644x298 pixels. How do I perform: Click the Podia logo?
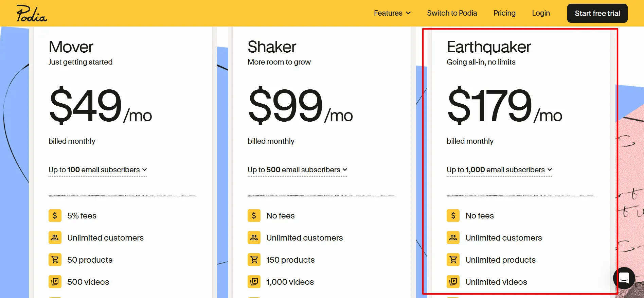click(x=32, y=14)
